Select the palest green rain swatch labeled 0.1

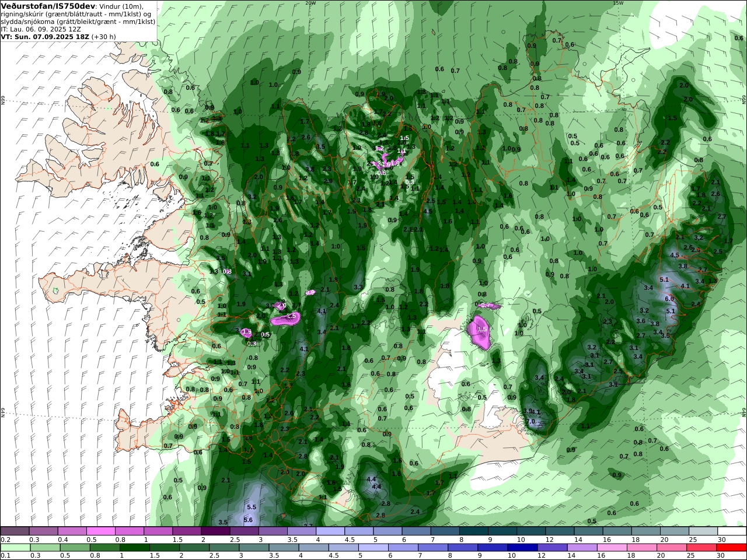pyautogui.click(x=15, y=547)
